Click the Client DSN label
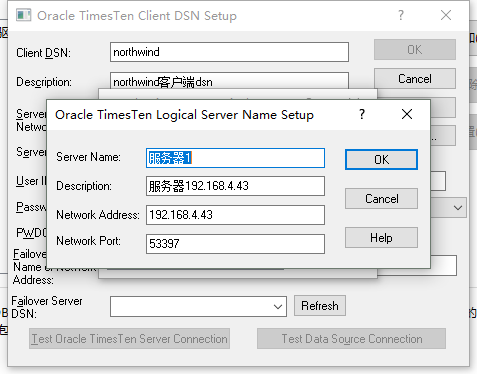The height and width of the screenshot is (374, 477). [43, 53]
